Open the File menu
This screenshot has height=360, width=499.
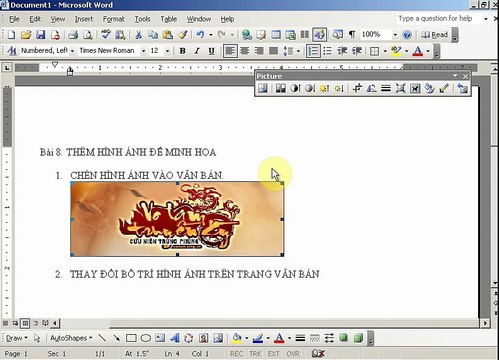[x=14, y=19]
